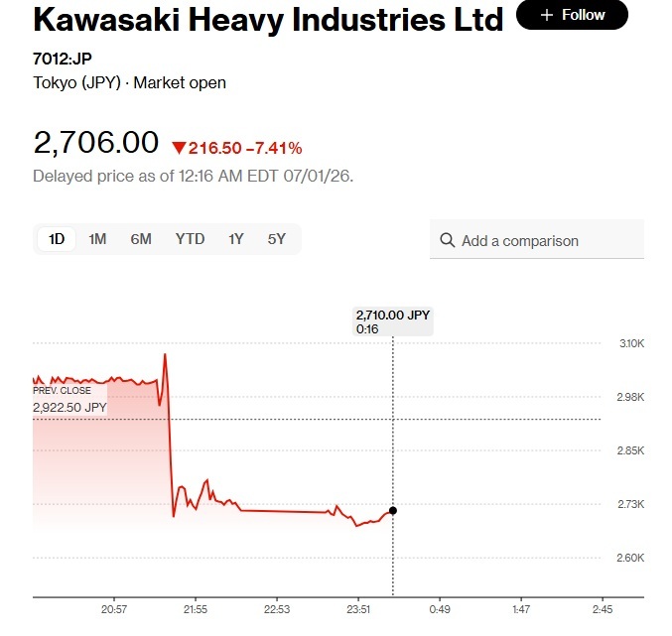Select the 5Y chart range
This screenshot has height=636, width=672.
pyautogui.click(x=276, y=239)
